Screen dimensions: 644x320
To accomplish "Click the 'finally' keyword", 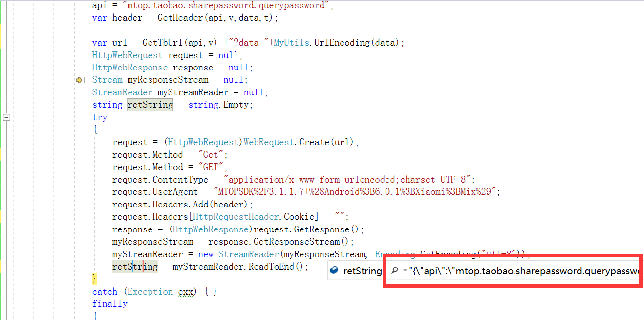I will (x=110, y=304).
